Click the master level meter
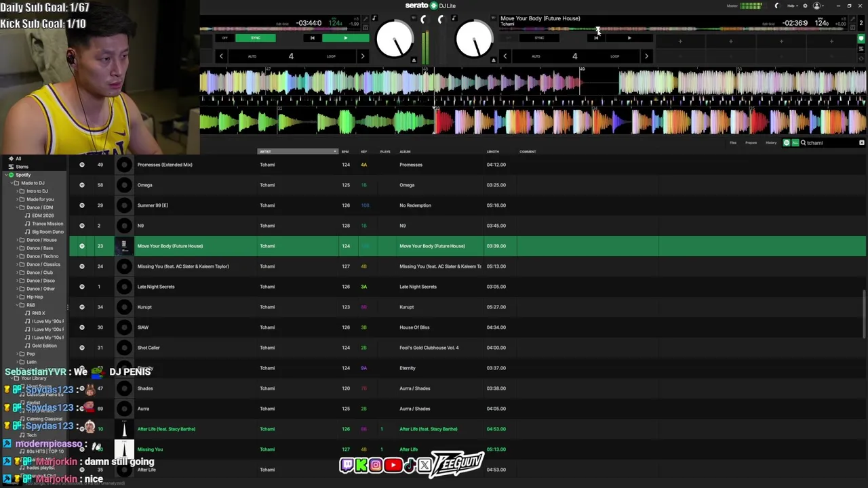 click(751, 6)
